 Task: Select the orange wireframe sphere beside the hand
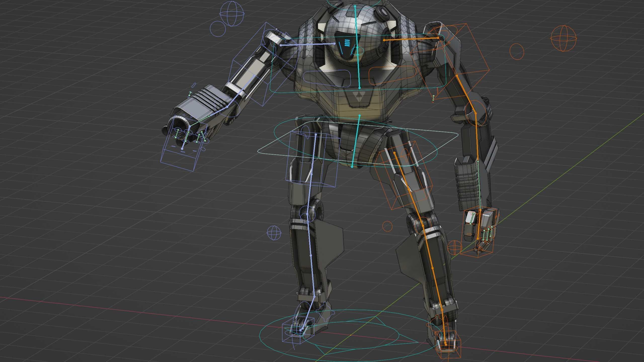[x=455, y=247]
